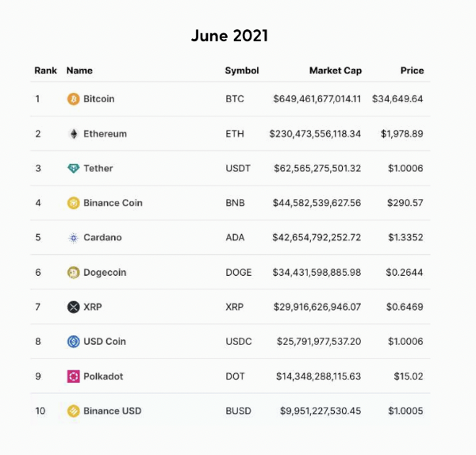Open the Bitcoin name link
The image size is (476, 455).
coord(99,99)
